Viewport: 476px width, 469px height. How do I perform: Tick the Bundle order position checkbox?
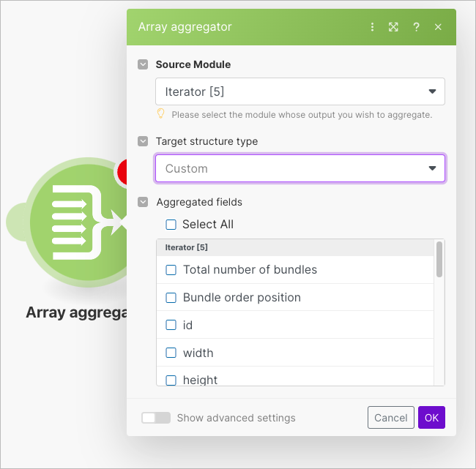(171, 298)
